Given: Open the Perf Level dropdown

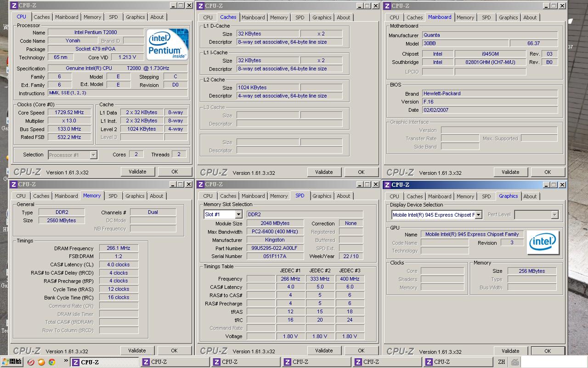Looking at the screenshot, I should tap(554, 215).
